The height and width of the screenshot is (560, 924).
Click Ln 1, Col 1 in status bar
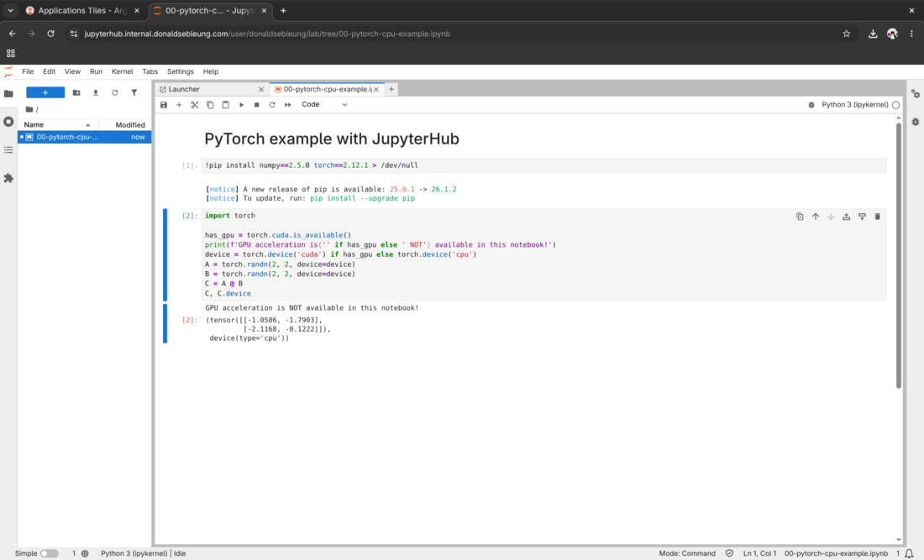click(x=759, y=553)
